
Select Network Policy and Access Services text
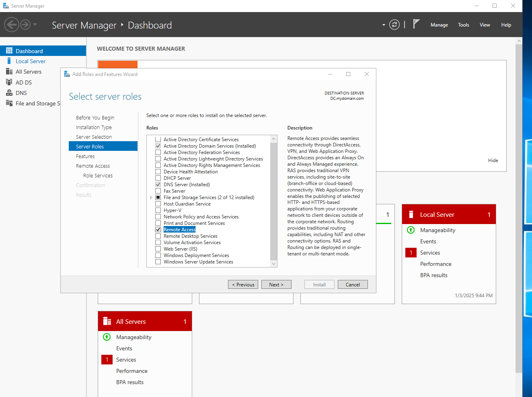(x=201, y=217)
